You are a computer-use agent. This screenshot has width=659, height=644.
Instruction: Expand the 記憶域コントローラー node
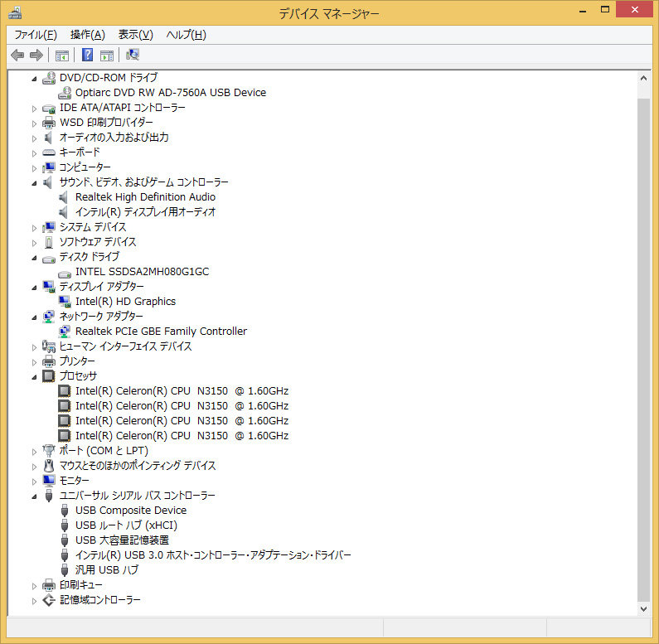34,601
